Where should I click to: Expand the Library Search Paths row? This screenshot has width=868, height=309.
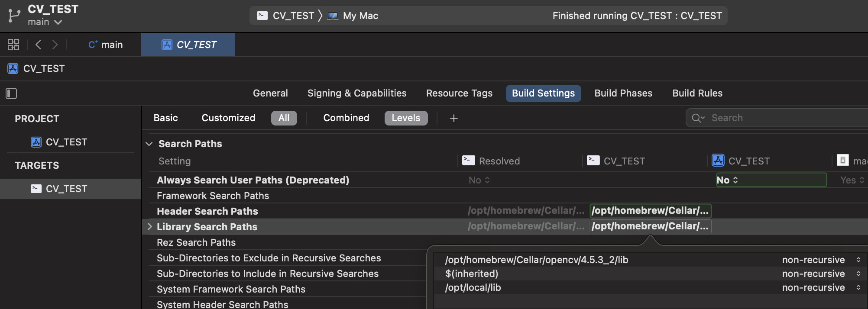150,226
